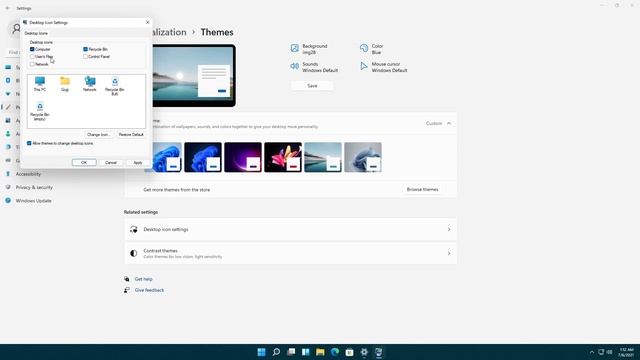
Task: Switch to the Desktop Icons tab
Action: [x=36, y=33]
